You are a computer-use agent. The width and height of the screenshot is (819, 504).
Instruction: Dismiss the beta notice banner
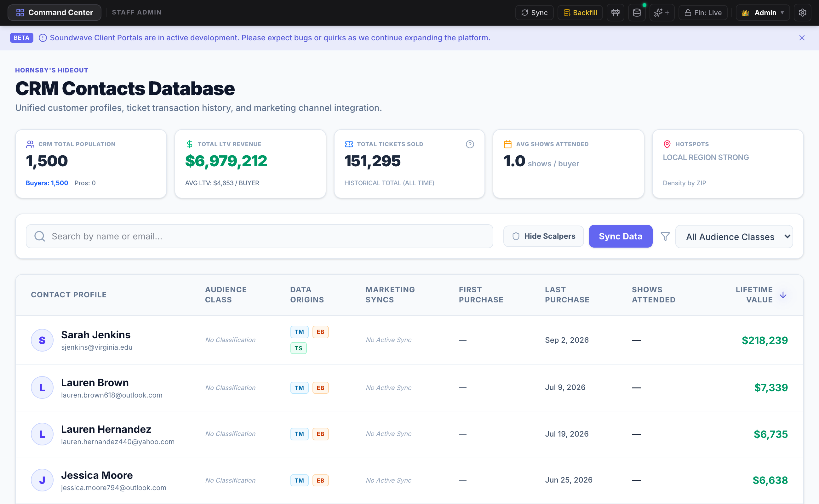click(x=802, y=38)
